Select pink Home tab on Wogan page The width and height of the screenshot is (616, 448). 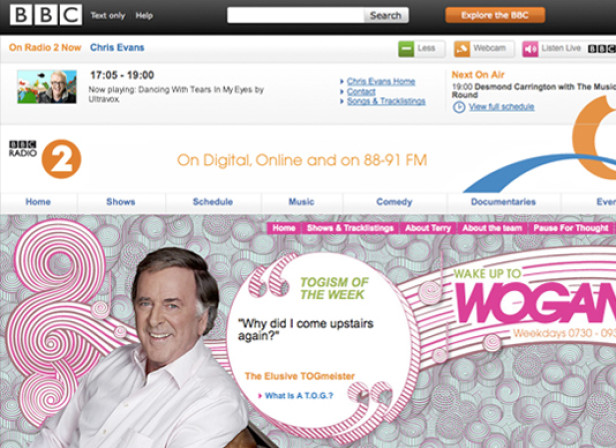tap(284, 228)
